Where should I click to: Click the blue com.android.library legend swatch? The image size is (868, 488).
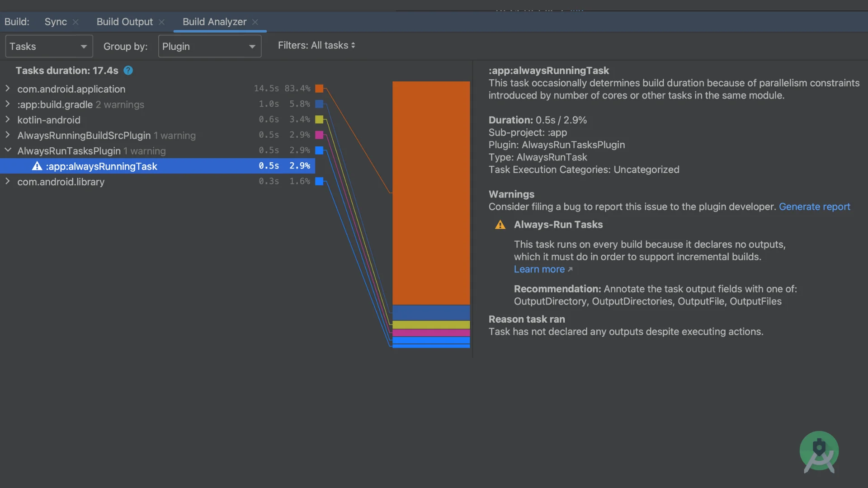[319, 181]
